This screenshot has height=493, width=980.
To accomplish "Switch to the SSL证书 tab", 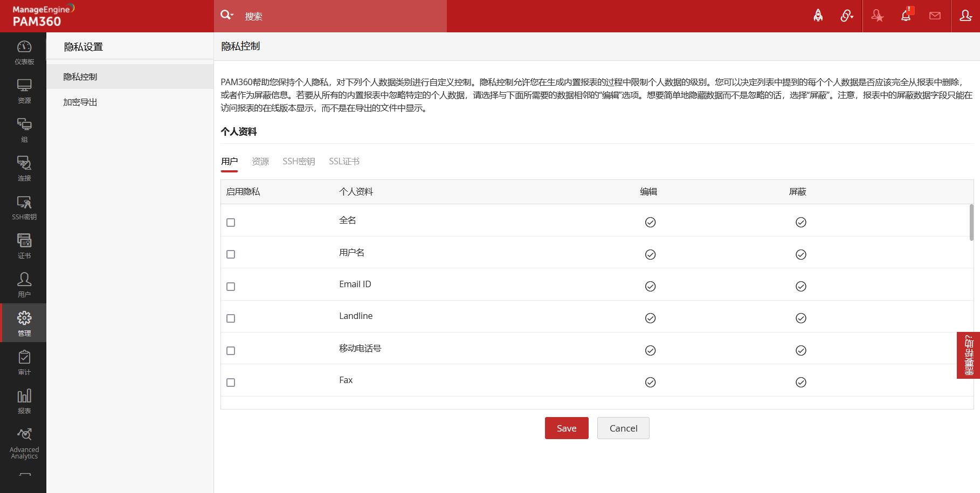I will point(344,162).
